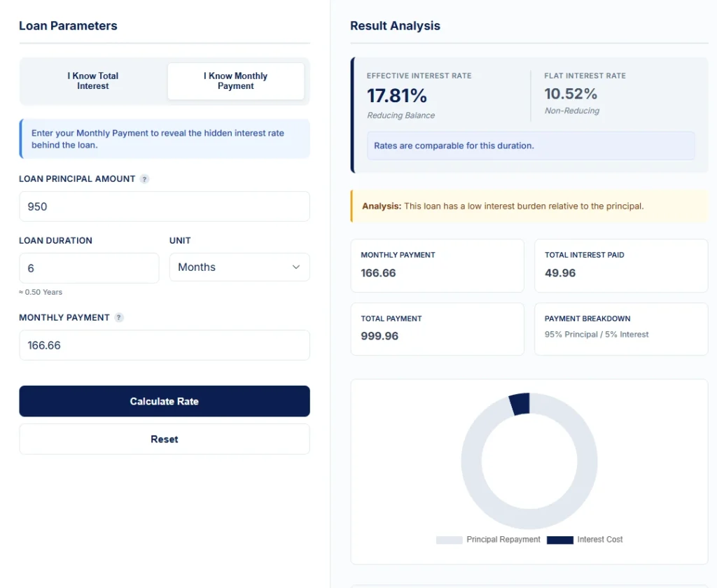Viewport: 717px width, 588px height.
Task: Select the dark Interest Cost segment of the donut chart
Action: click(520, 402)
